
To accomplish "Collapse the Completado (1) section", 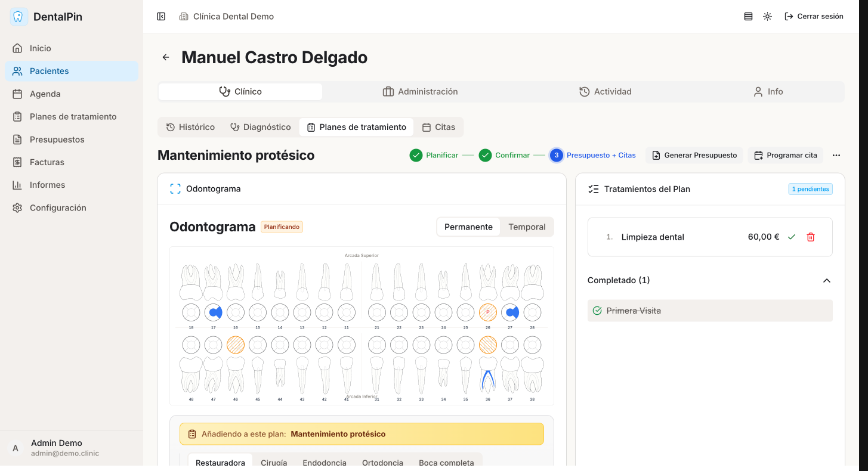I will coord(826,280).
